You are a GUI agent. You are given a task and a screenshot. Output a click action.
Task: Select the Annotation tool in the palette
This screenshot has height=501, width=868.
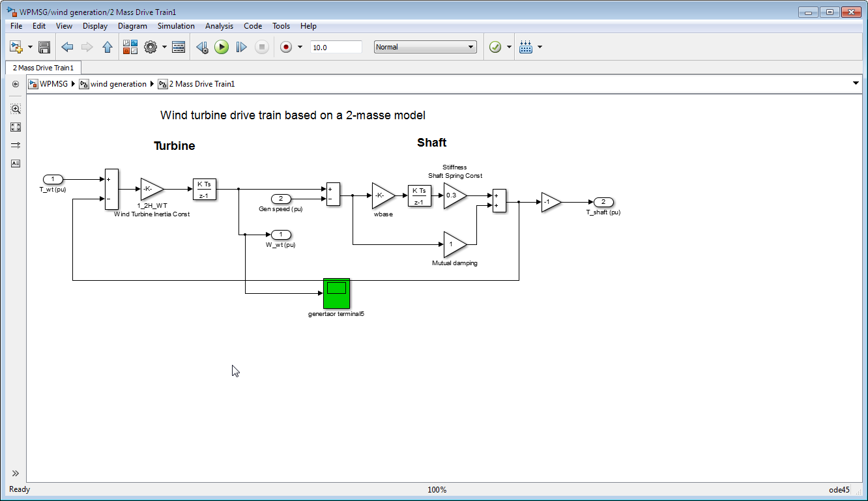coord(16,164)
